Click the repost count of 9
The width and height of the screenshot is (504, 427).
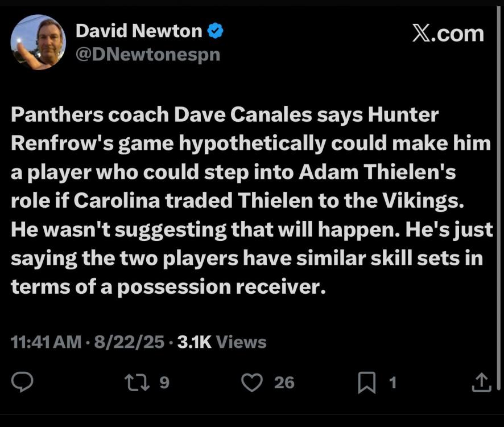click(x=164, y=382)
